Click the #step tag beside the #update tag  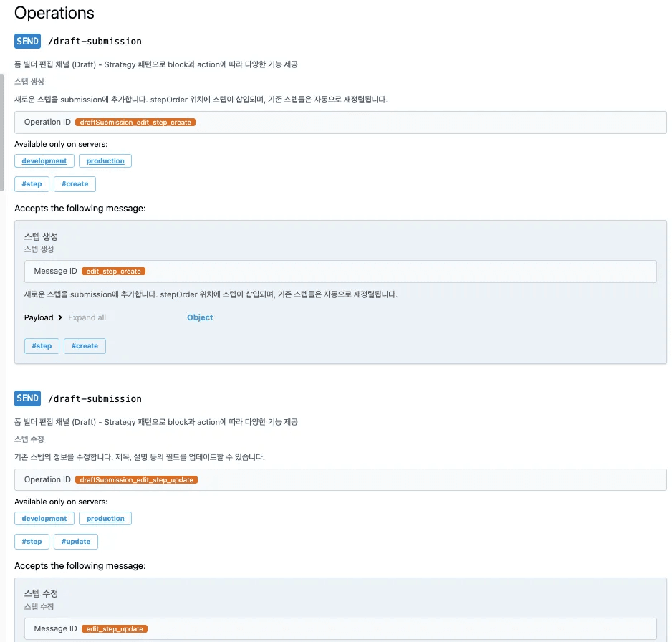pos(32,541)
